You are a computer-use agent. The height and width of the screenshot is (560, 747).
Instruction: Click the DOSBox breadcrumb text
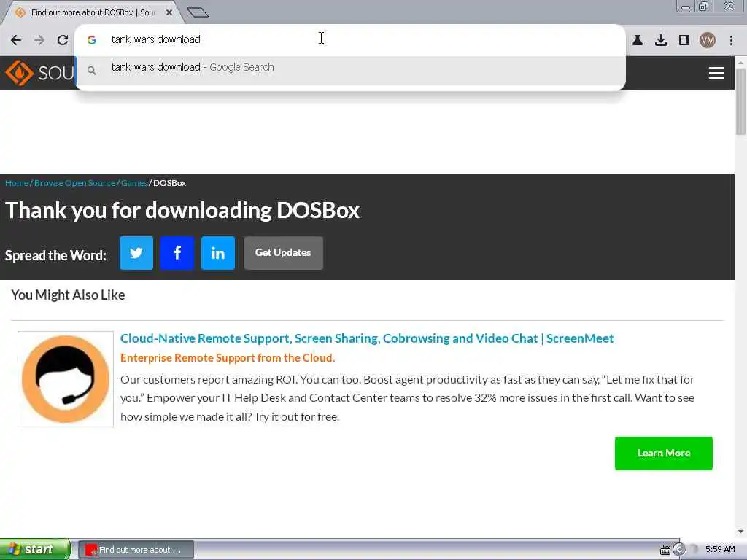click(x=169, y=183)
